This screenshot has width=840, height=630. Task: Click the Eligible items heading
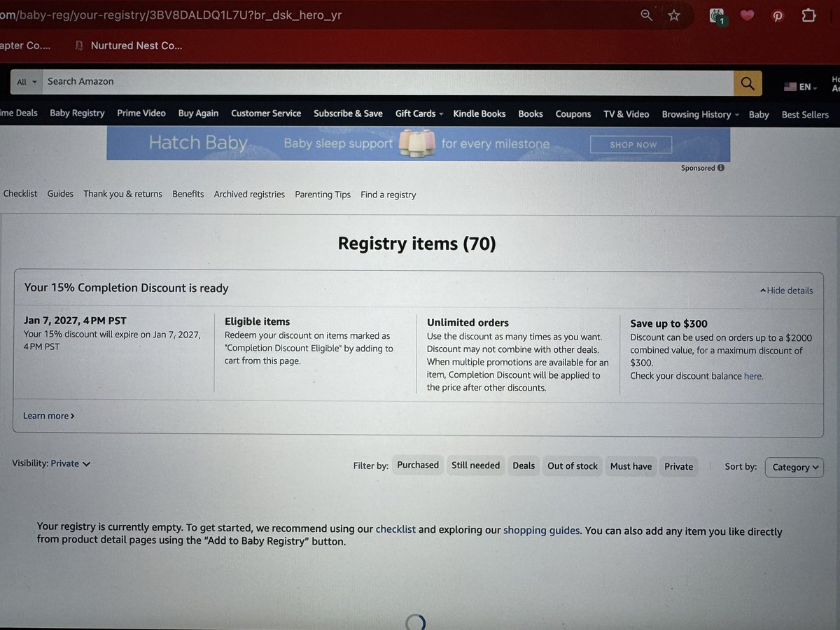257,321
